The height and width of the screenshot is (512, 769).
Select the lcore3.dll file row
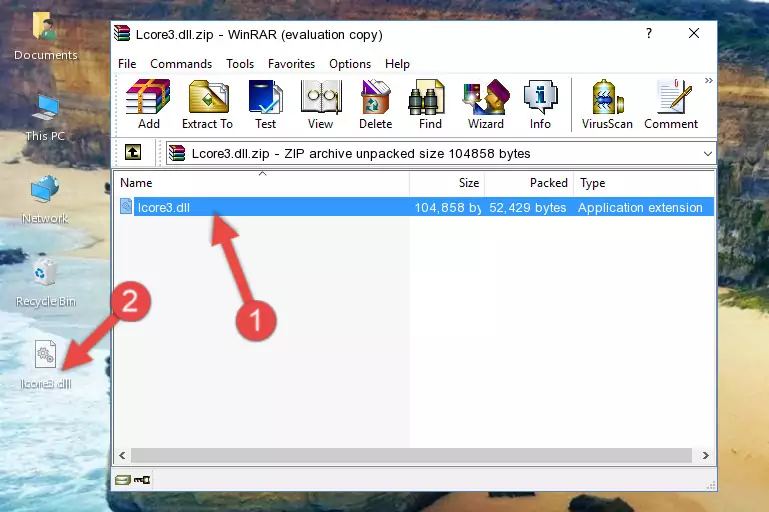pyautogui.click(x=415, y=207)
